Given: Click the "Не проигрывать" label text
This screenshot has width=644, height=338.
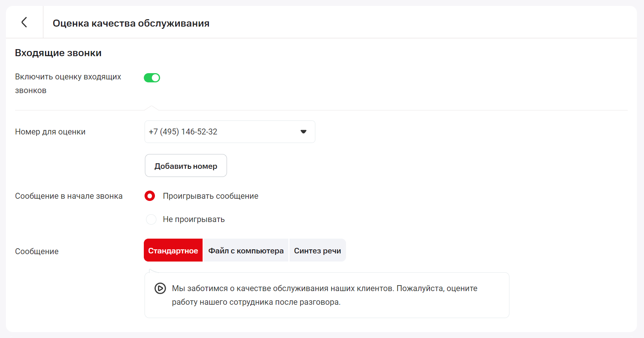Looking at the screenshot, I should pos(194,219).
